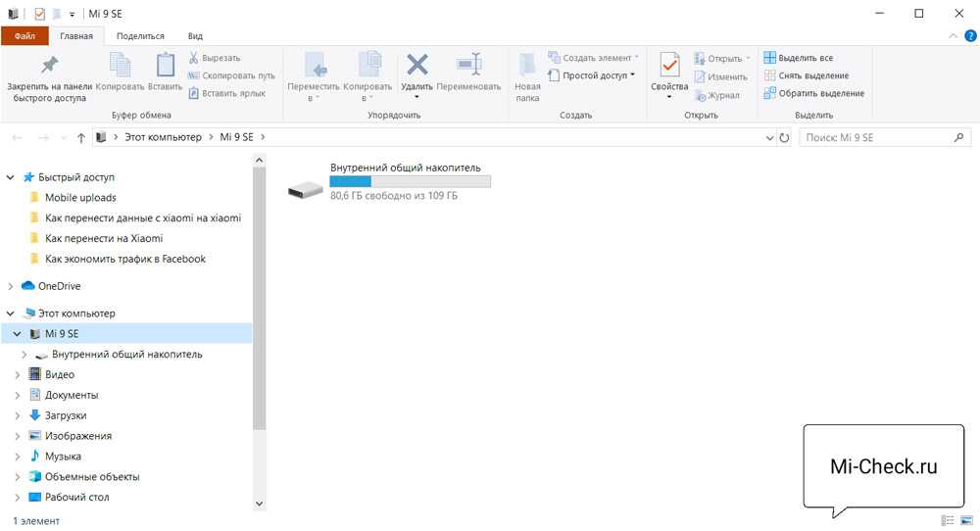Collapse the Mi 9 SE tree node

(x=17, y=334)
